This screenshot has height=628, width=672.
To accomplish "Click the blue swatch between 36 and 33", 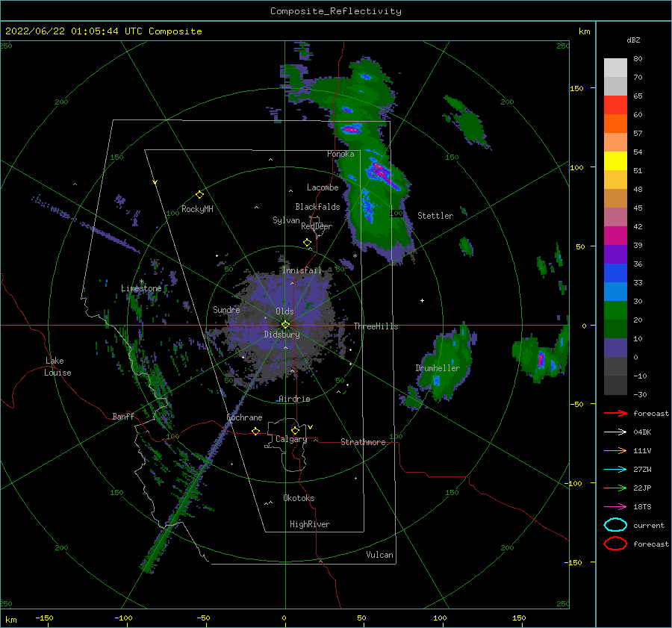I will click(615, 273).
